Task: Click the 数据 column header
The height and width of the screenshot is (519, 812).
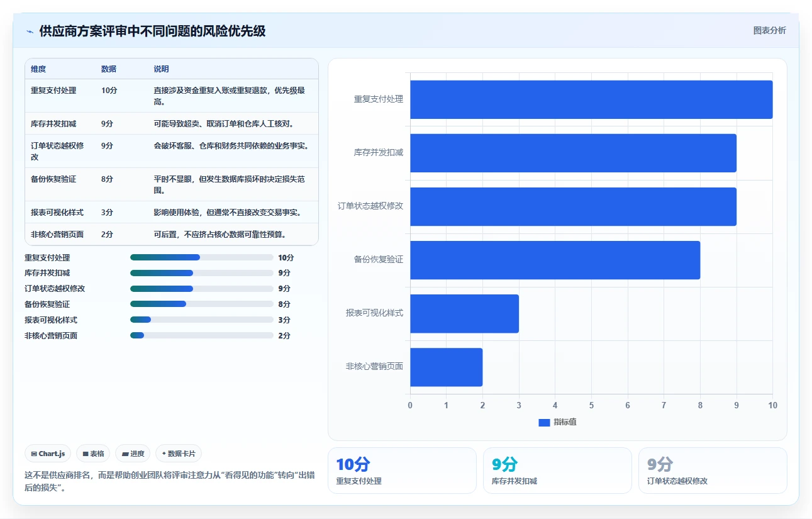Action: 109,69
